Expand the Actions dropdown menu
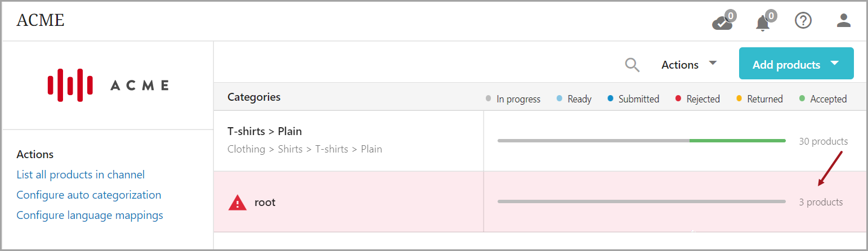This screenshot has width=868, height=251. [x=689, y=65]
